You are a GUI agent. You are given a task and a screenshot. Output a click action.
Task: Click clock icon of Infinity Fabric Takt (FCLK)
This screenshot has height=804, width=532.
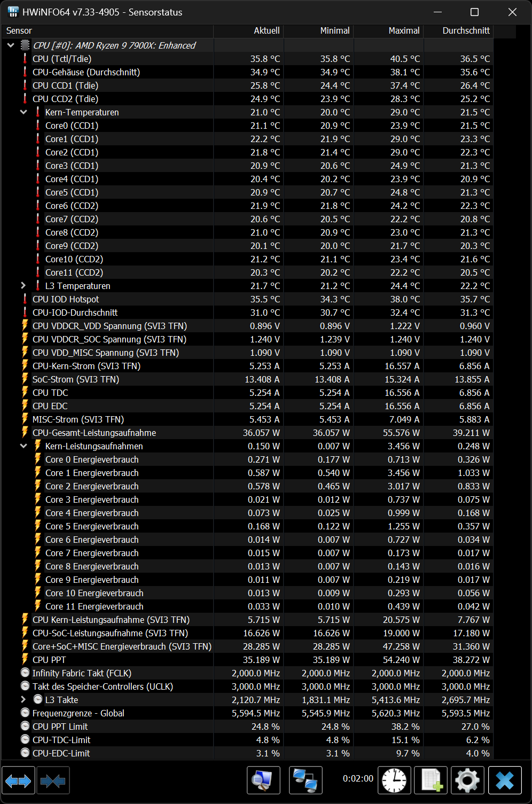pos(25,673)
